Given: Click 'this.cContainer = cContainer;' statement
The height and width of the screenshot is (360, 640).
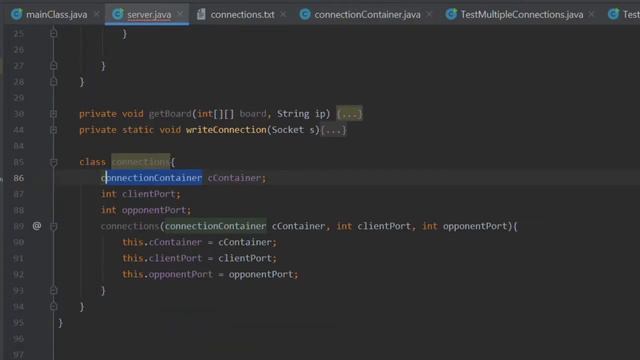Looking at the screenshot, I should pyautogui.click(x=199, y=242).
